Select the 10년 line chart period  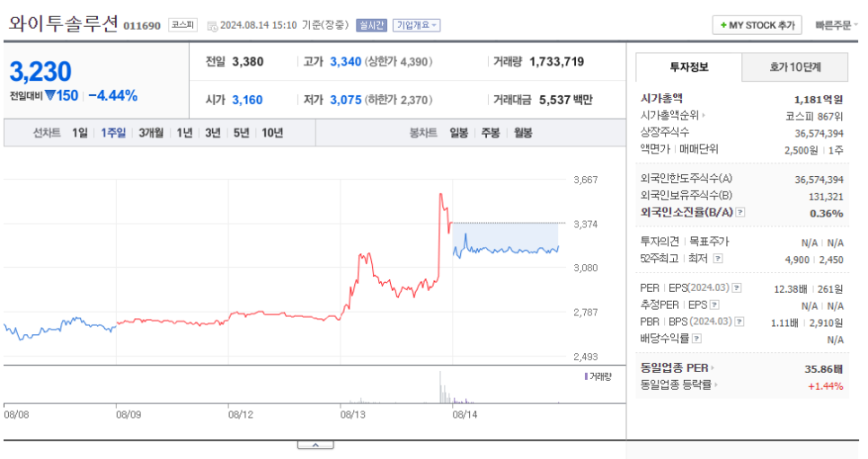272,133
